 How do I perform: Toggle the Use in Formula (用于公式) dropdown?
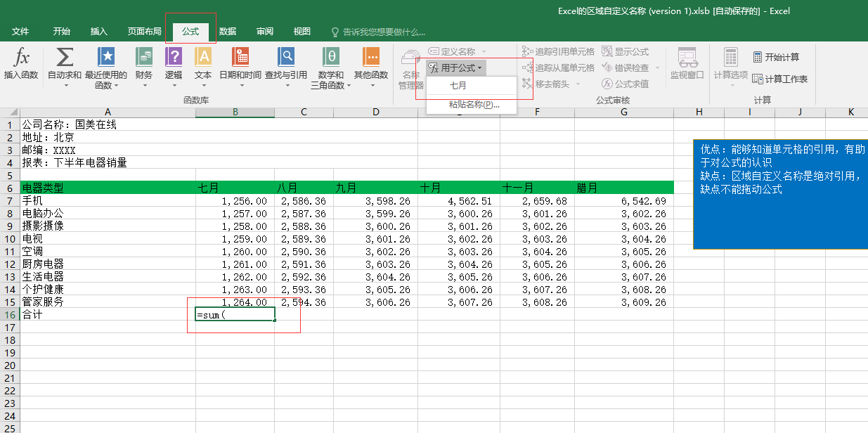(x=455, y=67)
